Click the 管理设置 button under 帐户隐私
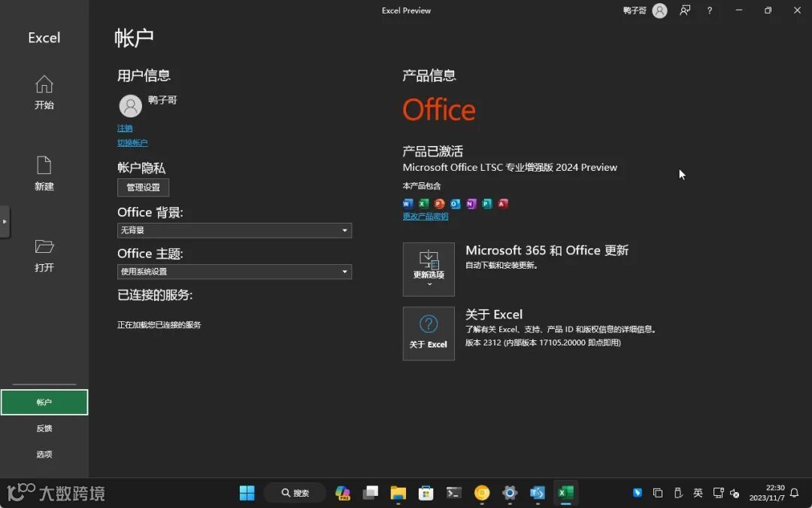 [x=144, y=187]
